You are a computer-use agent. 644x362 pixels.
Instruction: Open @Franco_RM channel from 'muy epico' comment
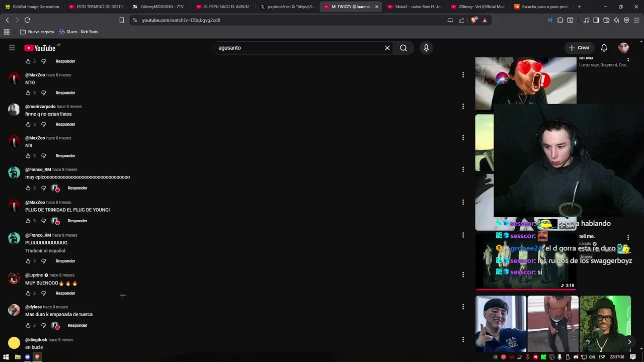pos(38,169)
